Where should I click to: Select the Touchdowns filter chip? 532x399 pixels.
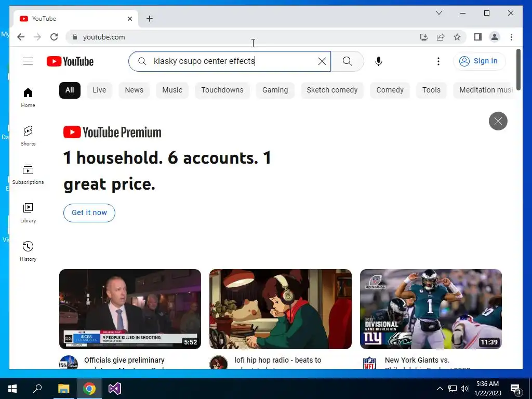[x=222, y=90]
